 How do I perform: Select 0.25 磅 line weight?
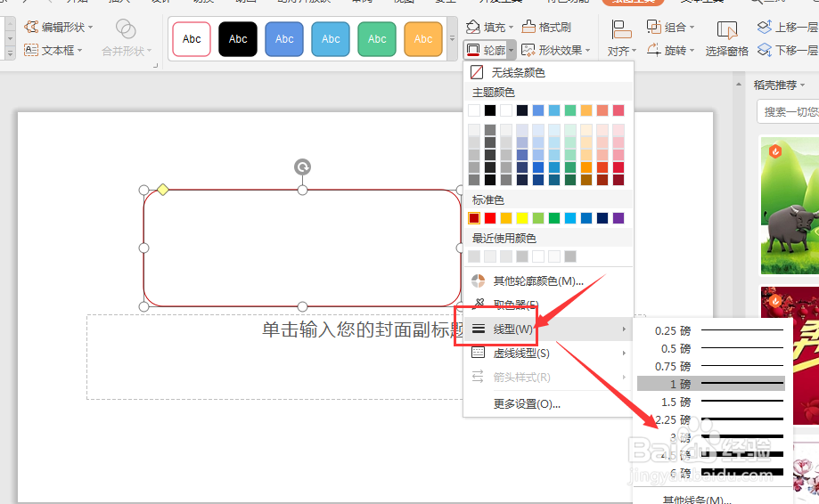[711, 330]
